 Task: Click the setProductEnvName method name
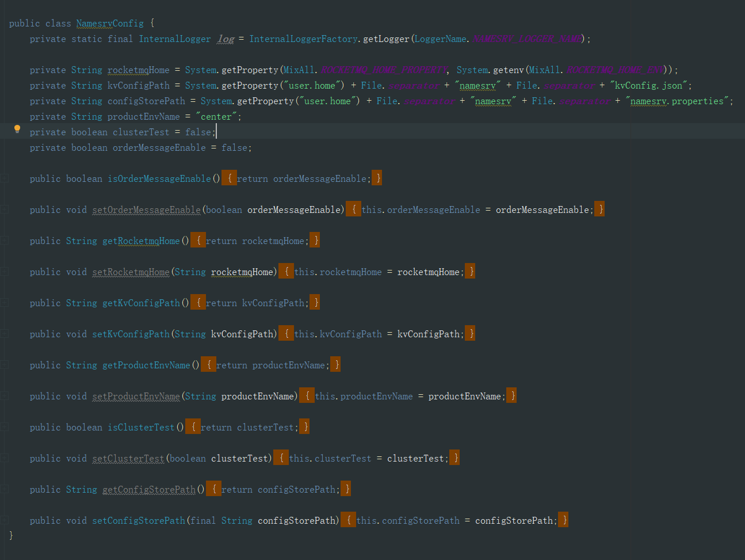point(136,397)
